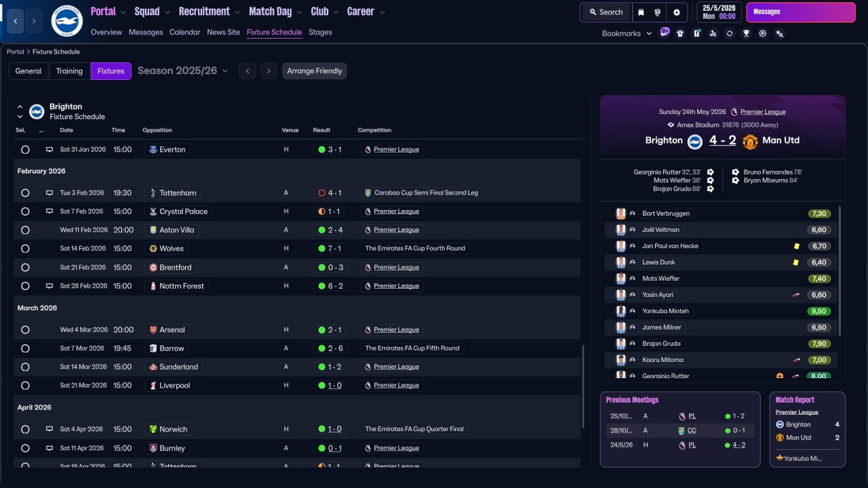Select the Aston Villa fixture radio button
Screen dimensions: 868x488
tap(25, 230)
